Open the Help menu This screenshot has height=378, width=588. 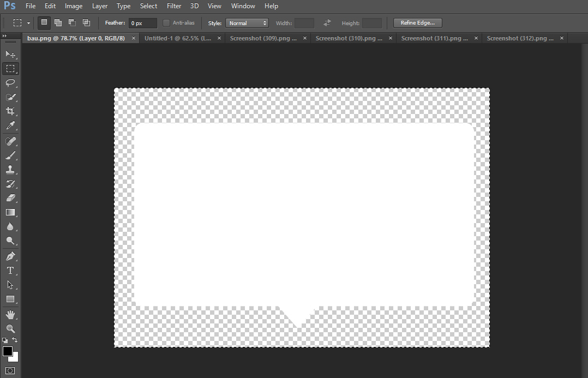[271, 6]
